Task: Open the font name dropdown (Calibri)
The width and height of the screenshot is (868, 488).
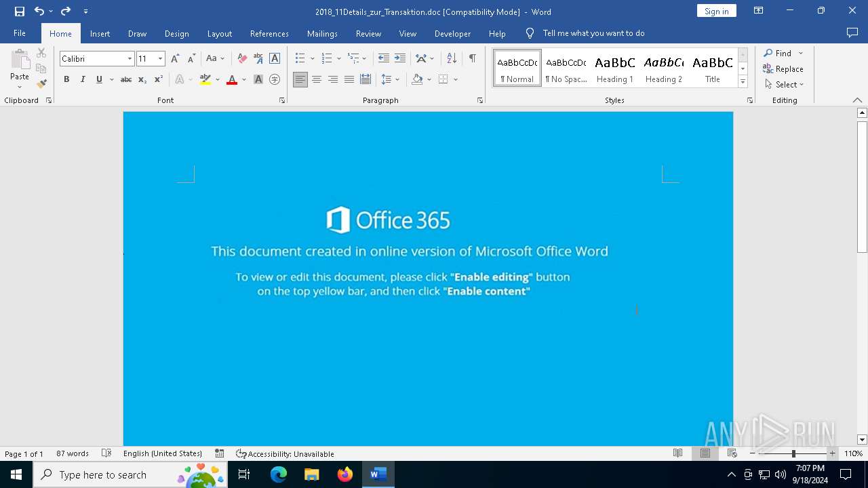Action: (130, 59)
